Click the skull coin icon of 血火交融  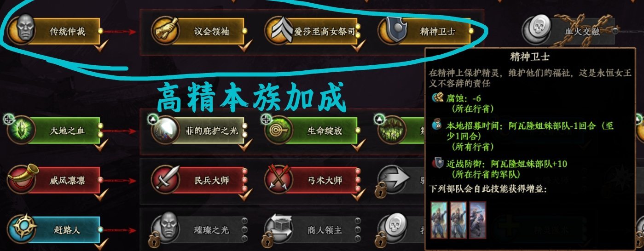pos(535,31)
